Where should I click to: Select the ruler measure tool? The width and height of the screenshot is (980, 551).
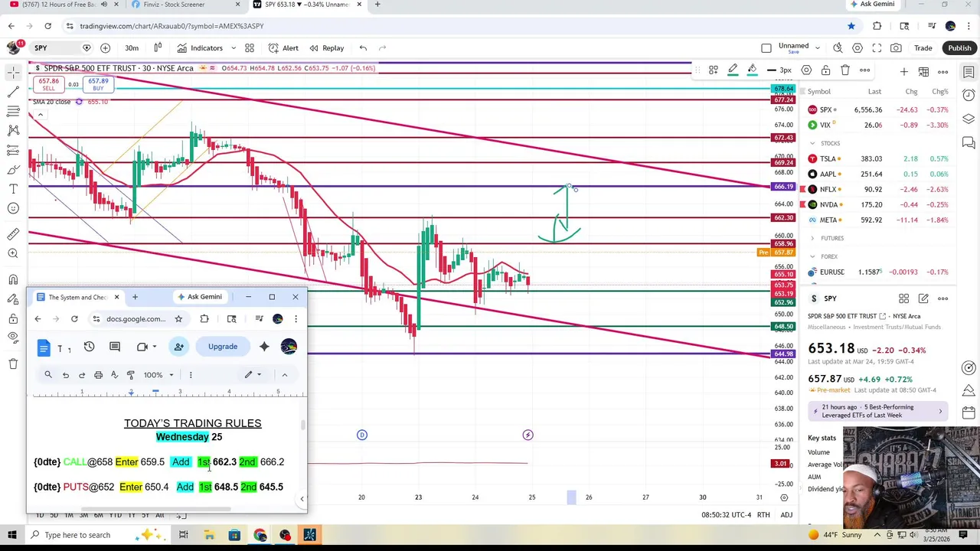coord(13,234)
